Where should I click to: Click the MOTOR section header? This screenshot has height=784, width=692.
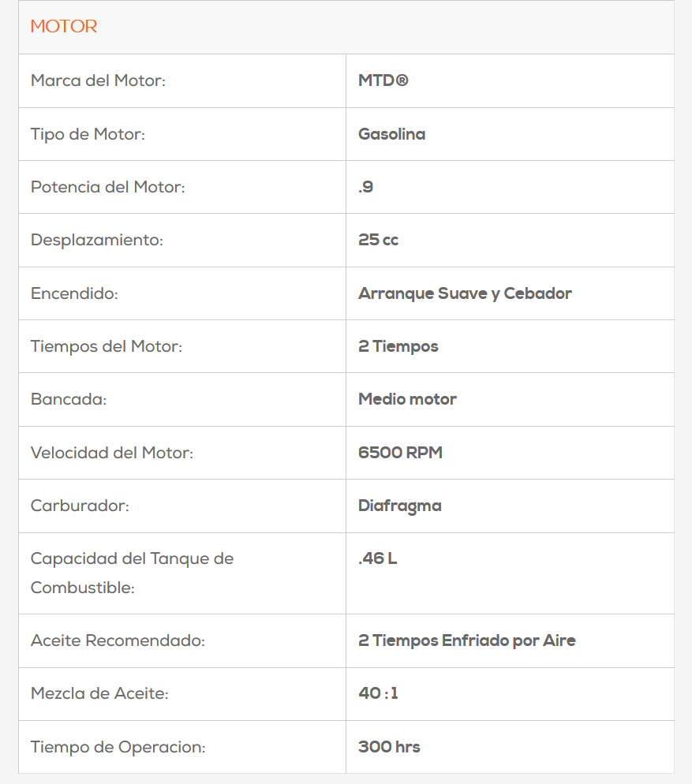click(x=64, y=27)
